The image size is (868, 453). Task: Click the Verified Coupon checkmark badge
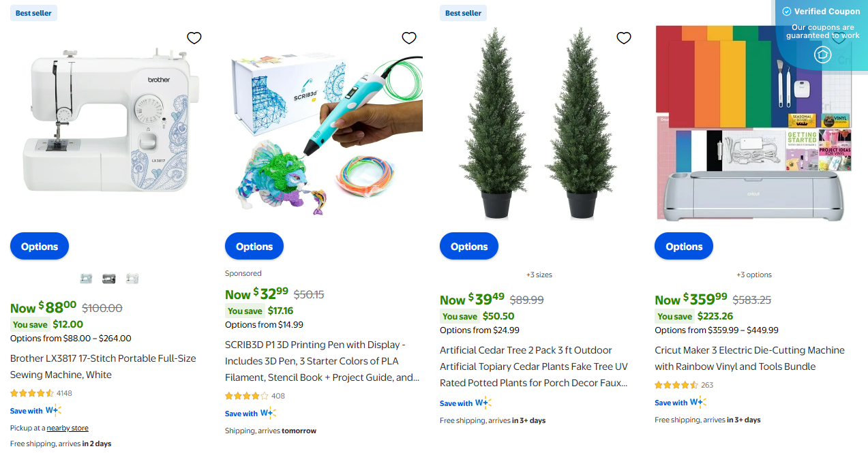[786, 11]
